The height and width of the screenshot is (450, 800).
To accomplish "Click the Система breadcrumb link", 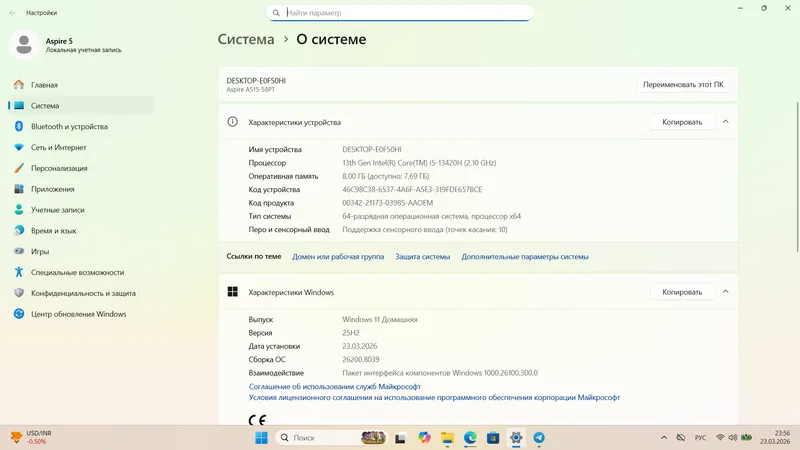I will pos(246,39).
